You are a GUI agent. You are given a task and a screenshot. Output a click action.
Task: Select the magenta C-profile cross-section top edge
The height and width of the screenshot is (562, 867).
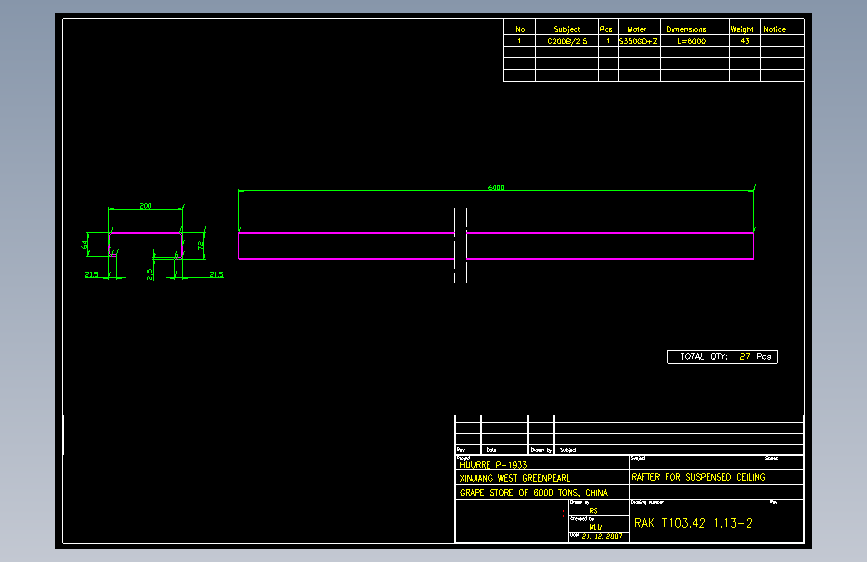point(145,233)
